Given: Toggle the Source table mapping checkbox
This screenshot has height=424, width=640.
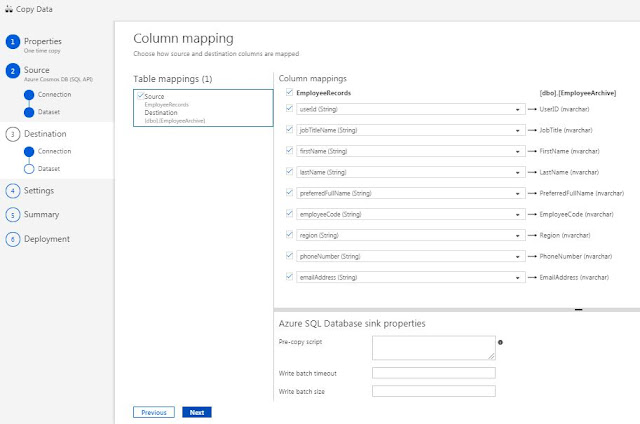Looking at the screenshot, I should [140, 96].
